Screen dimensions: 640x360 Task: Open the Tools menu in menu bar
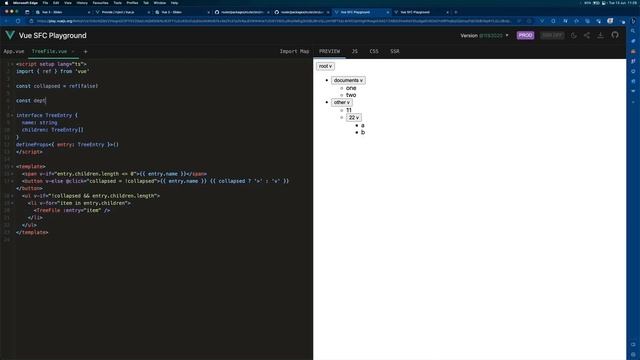118,3
